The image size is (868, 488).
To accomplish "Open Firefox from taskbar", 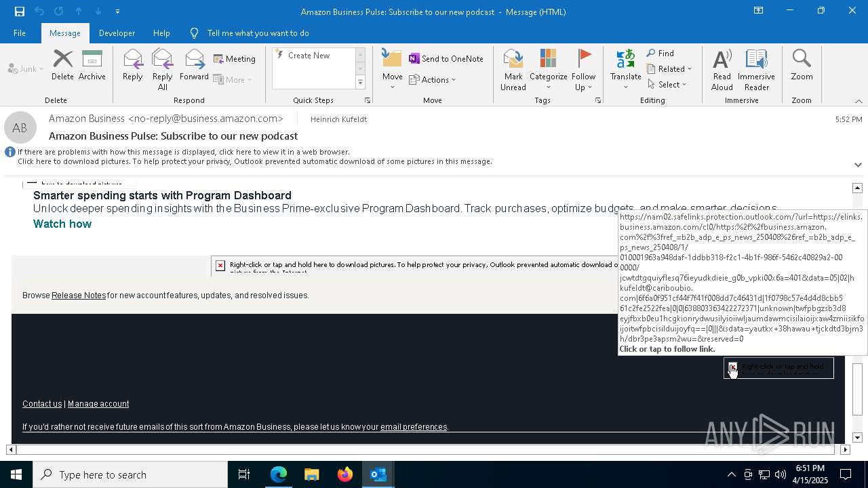I will (x=345, y=474).
